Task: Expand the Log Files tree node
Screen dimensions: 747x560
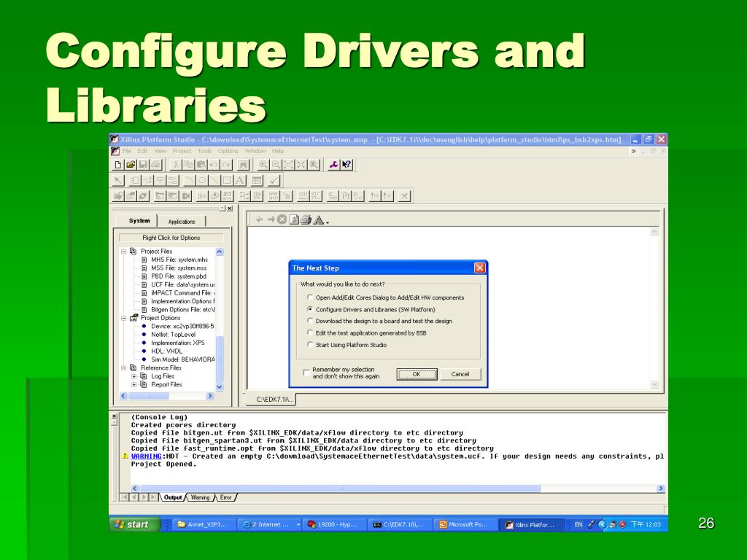Action: tap(134, 376)
